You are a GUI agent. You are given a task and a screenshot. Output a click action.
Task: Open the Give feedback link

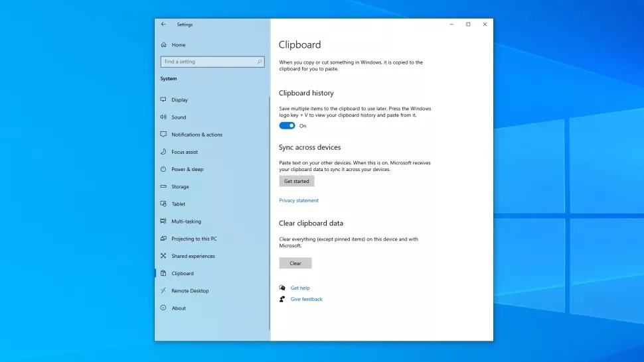[x=306, y=299]
